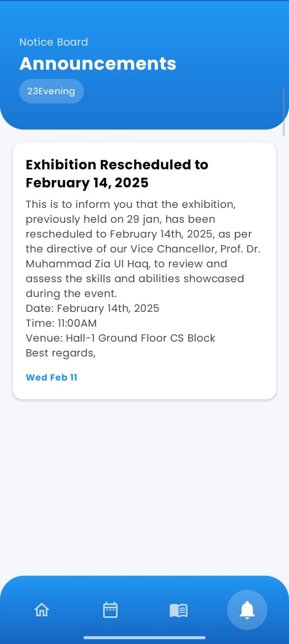
Task: Click the Notice Board label
Action: [x=53, y=42]
